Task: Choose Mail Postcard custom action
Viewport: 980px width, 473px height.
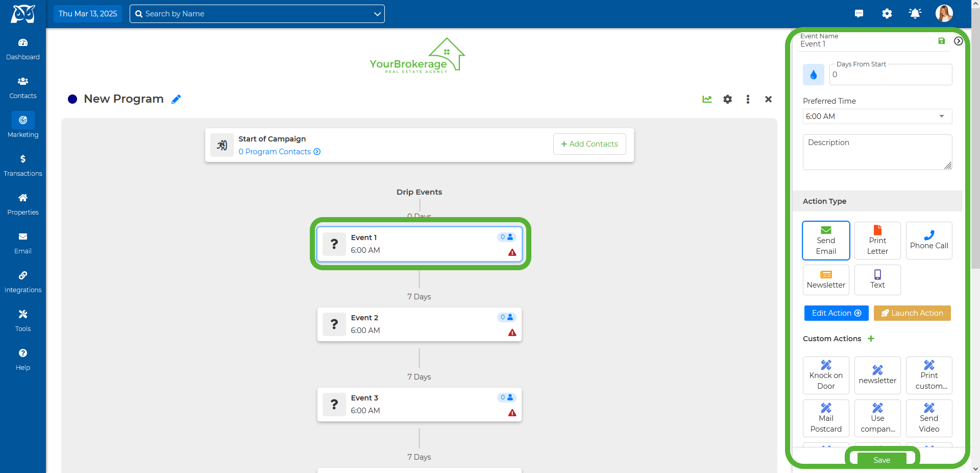Action: [x=826, y=418]
